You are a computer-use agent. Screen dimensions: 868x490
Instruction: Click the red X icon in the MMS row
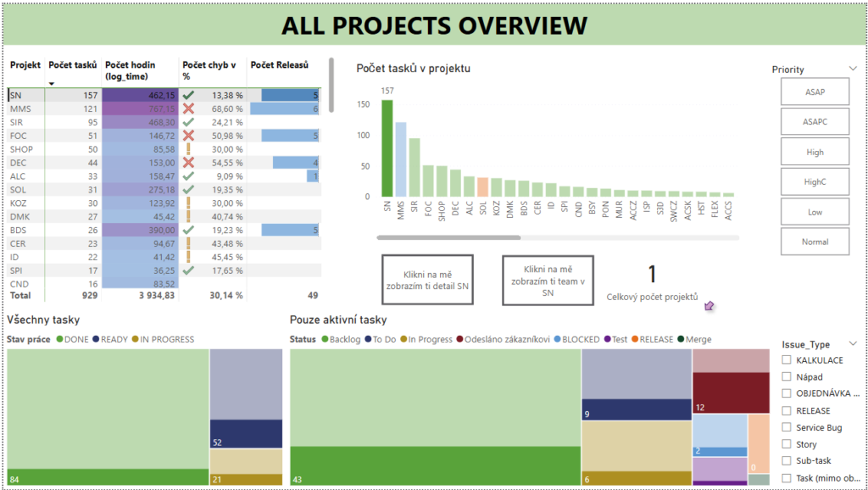(188, 109)
